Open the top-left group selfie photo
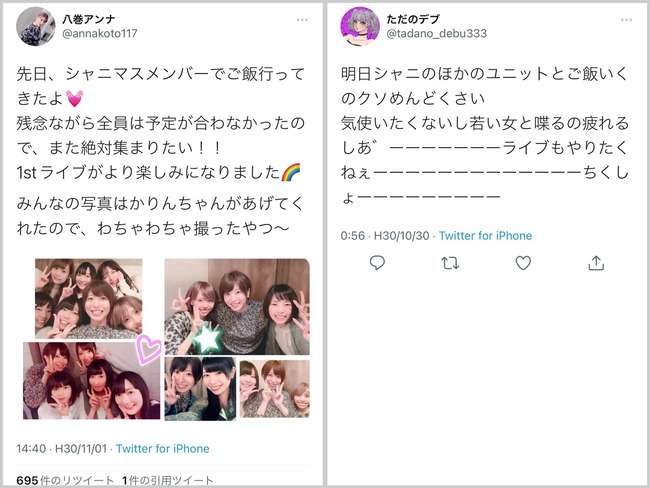Screen dimensions: 650x488 89,299
